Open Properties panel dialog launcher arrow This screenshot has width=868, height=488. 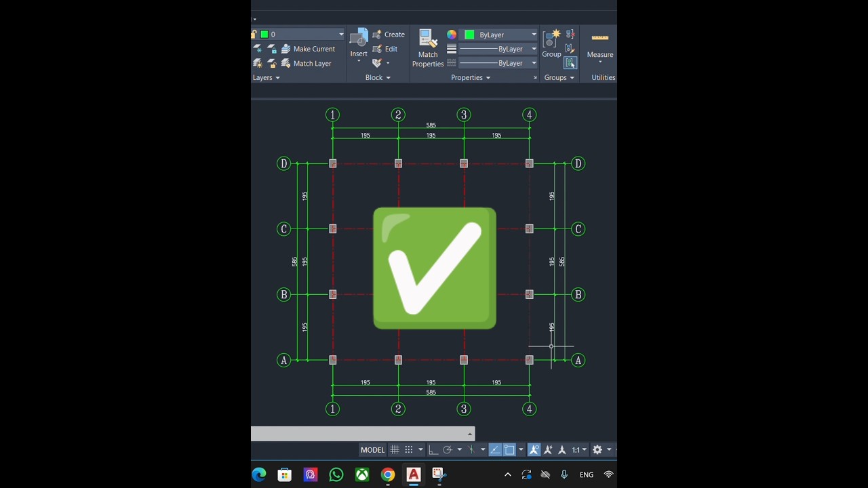[535, 78]
